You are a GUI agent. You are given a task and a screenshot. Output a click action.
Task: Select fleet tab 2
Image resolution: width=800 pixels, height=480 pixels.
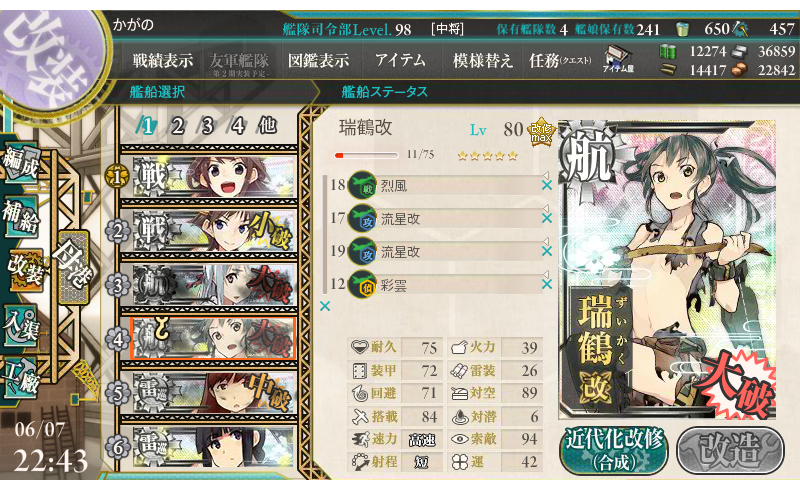[x=177, y=125]
